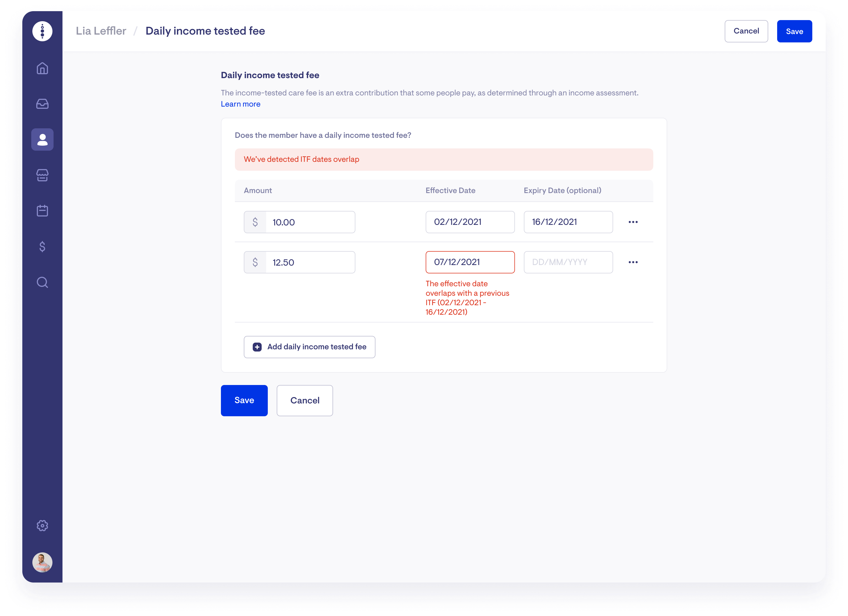Click the 10.00 amount field
The width and height of the screenshot is (848, 616).
click(300, 222)
